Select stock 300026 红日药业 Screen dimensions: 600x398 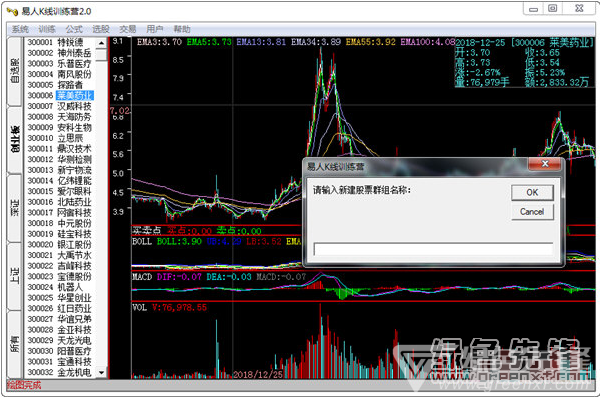[x=59, y=308]
